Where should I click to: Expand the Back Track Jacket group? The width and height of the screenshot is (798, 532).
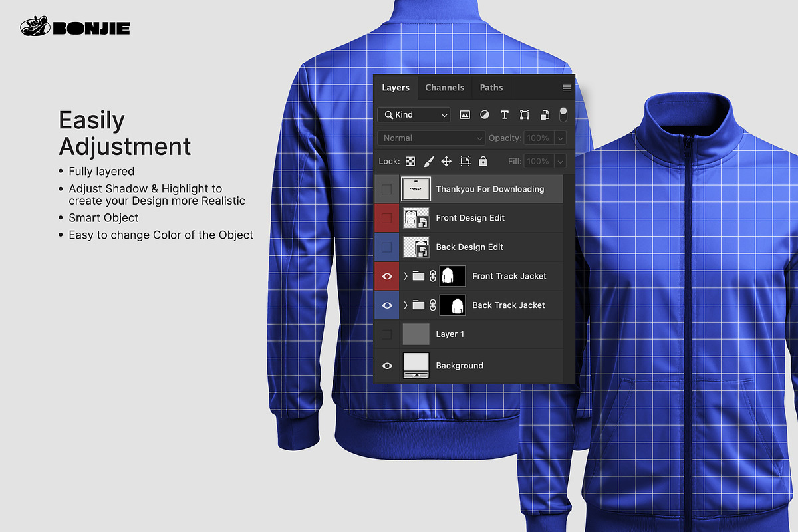point(405,305)
